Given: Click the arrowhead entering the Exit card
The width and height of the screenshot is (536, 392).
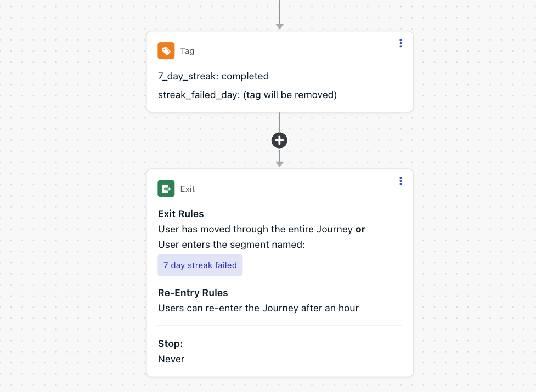Looking at the screenshot, I should (280, 164).
